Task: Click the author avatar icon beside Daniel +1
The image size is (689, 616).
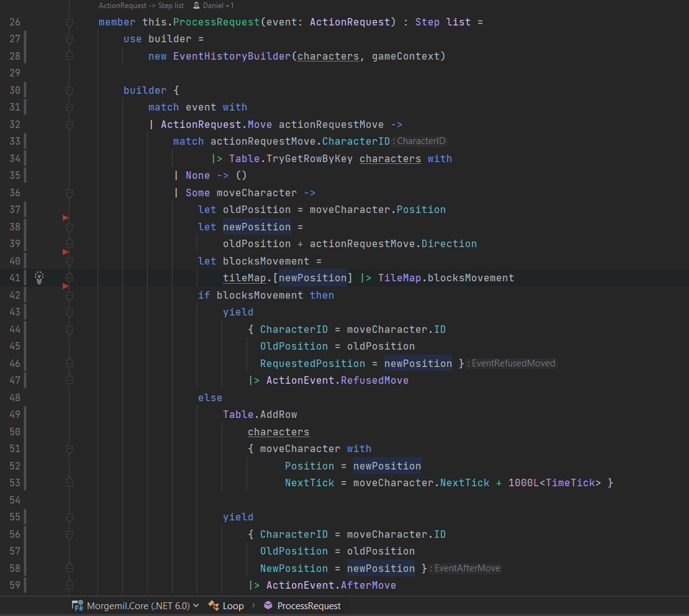Action: point(196,6)
